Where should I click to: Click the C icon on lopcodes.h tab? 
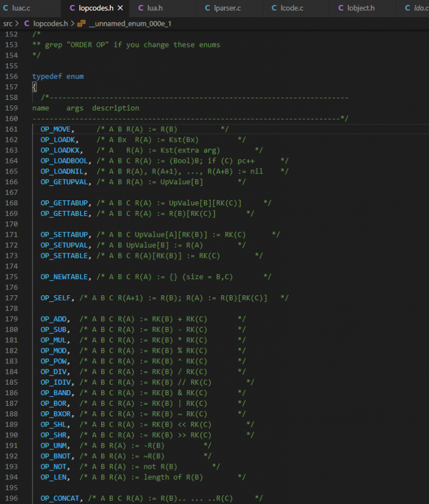coord(73,8)
